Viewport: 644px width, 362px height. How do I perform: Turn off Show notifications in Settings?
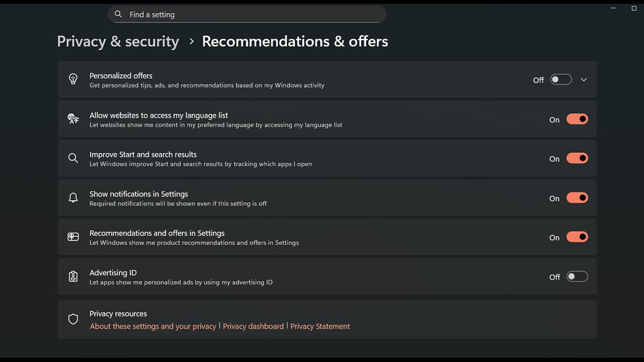click(x=577, y=197)
